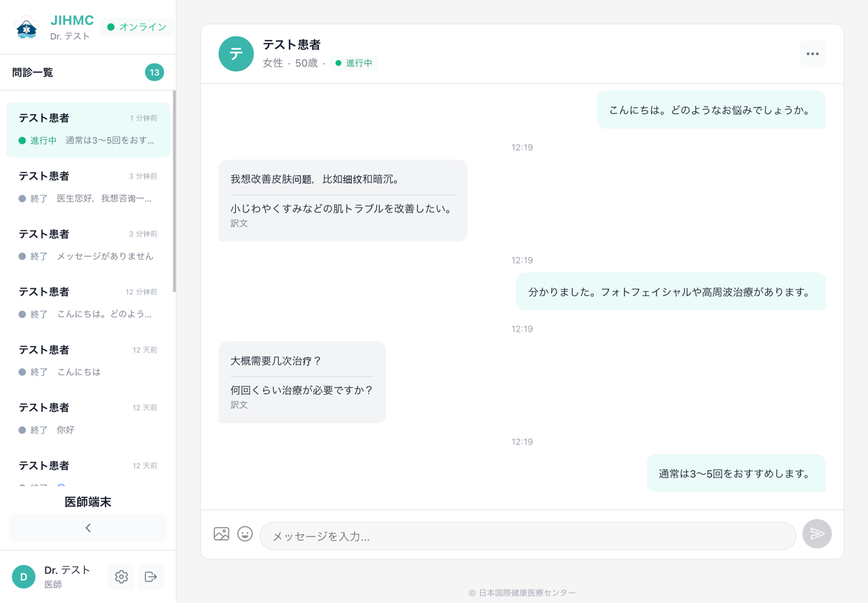Open the image attachment icon in chat bar

pos(221,534)
